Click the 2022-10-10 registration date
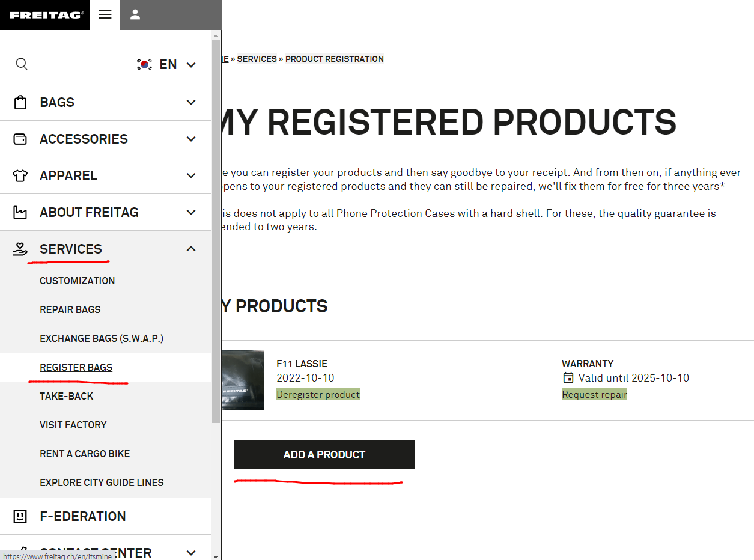 tap(305, 378)
